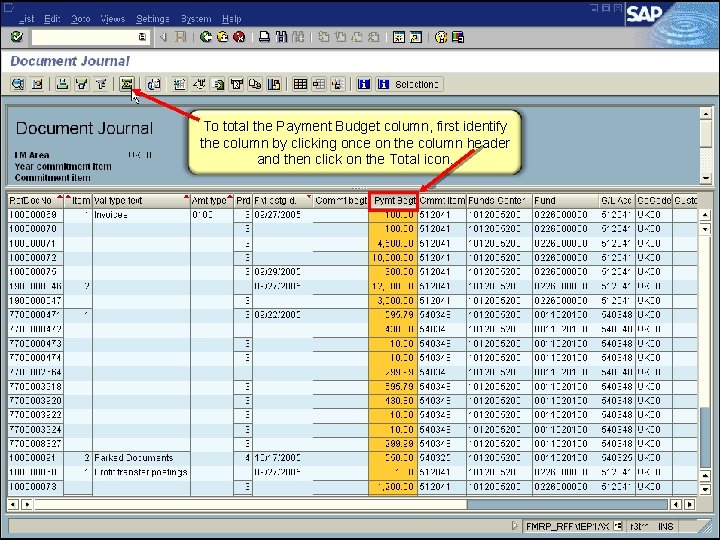Viewport: 720px width, 540px height.
Task: Click header panel scroll down arrow
Action: (x=706, y=178)
